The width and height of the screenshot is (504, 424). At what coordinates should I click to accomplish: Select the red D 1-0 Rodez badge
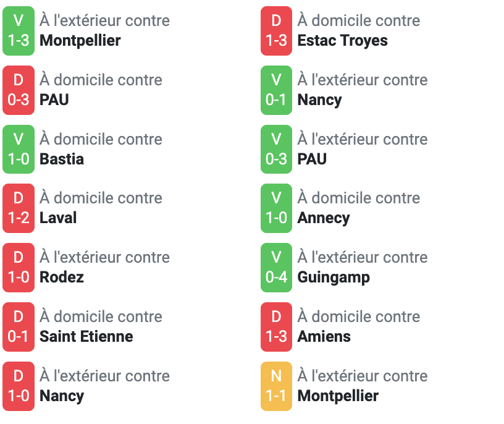19,268
